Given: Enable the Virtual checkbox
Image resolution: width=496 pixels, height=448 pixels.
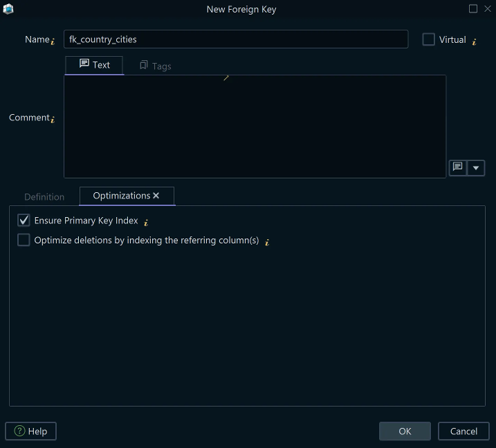Looking at the screenshot, I should (x=429, y=39).
